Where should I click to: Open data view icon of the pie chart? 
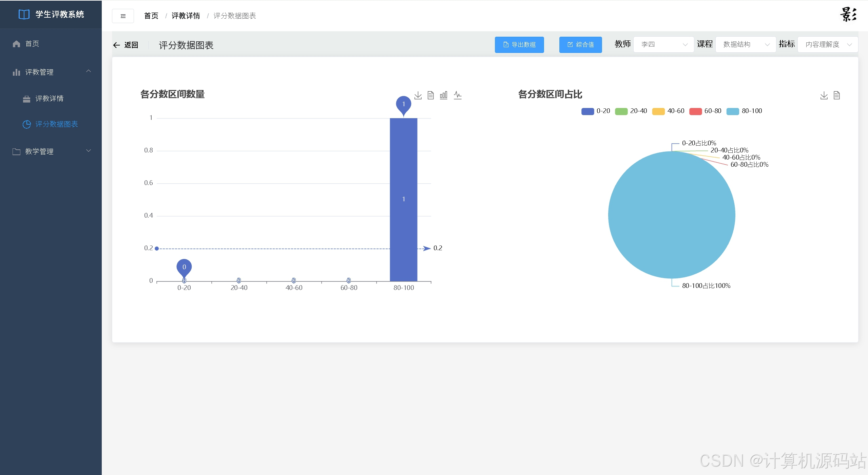(x=837, y=95)
